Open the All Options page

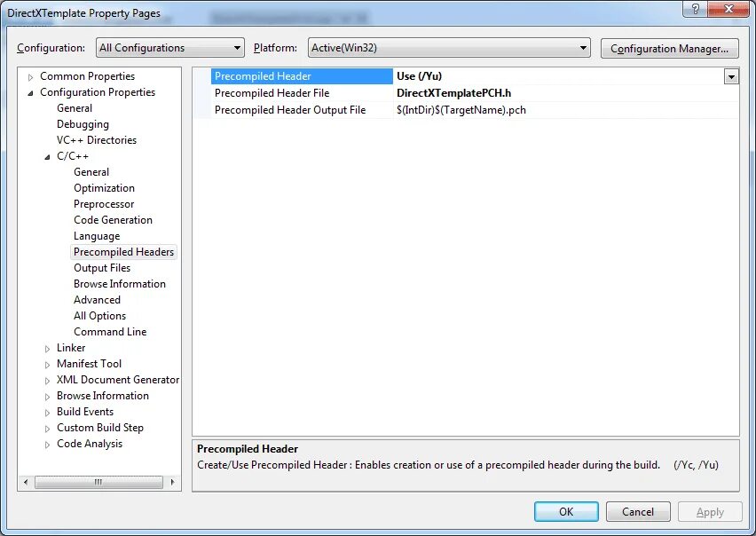click(99, 315)
